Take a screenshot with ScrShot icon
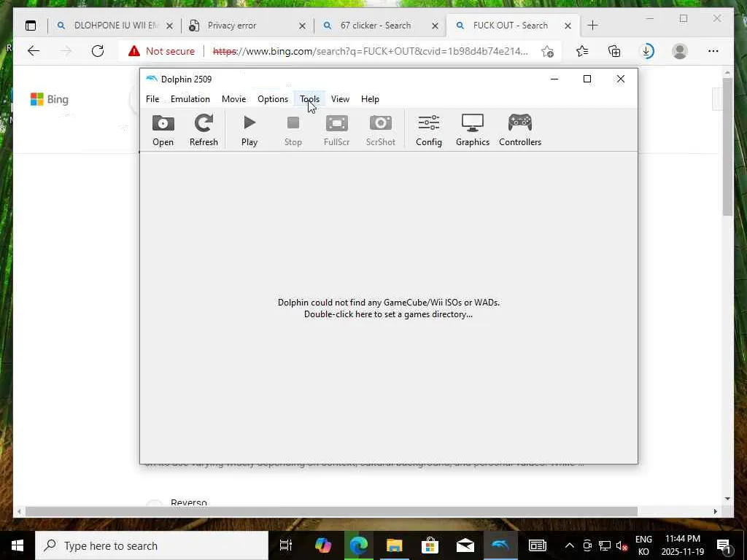Image resolution: width=747 pixels, height=560 pixels. pyautogui.click(x=381, y=130)
